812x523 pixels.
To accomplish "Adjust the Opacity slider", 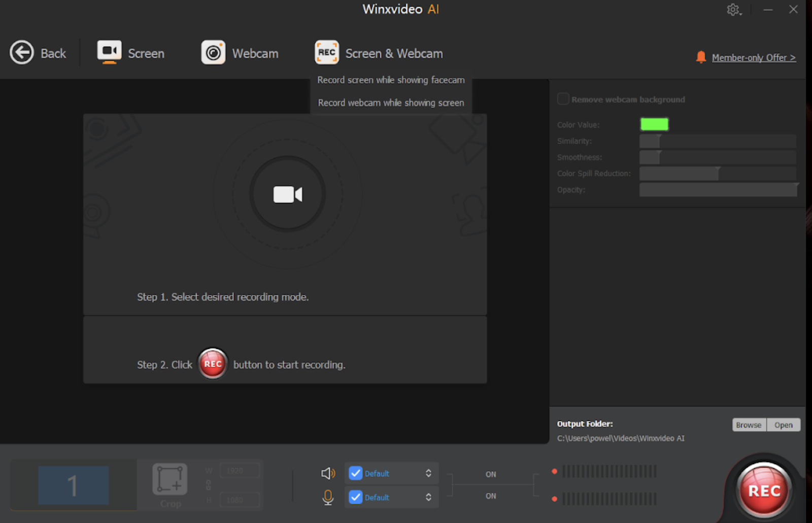I will pyautogui.click(x=718, y=189).
